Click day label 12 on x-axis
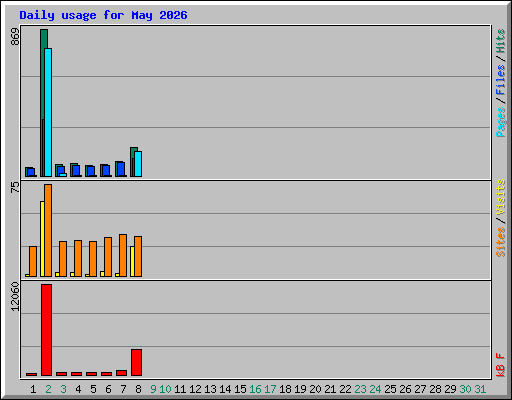This screenshot has width=512, height=400. pos(195,389)
